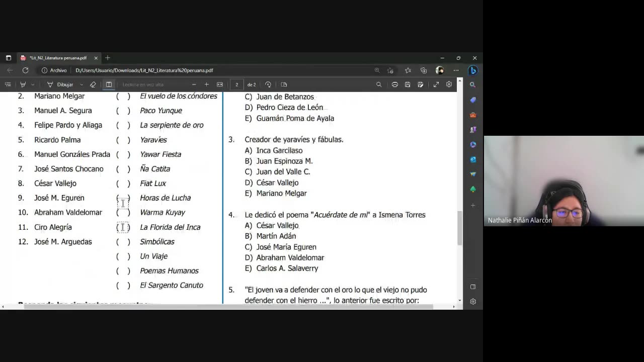This screenshot has width=644, height=362.
Task: Switch the page view layout
Action: pos(284,84)
